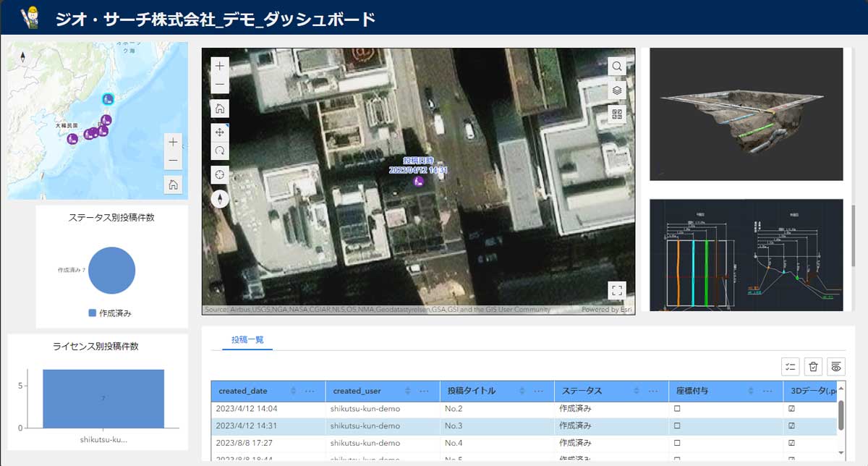Click the row selection checklist icon above the table
This screenshot has width=868, height=466.
790,367
